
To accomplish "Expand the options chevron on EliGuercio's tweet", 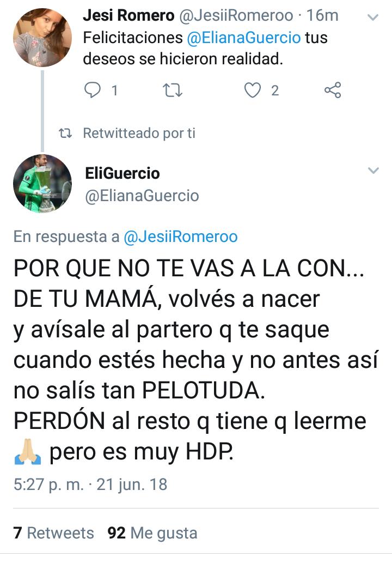I will coord(373,170).
